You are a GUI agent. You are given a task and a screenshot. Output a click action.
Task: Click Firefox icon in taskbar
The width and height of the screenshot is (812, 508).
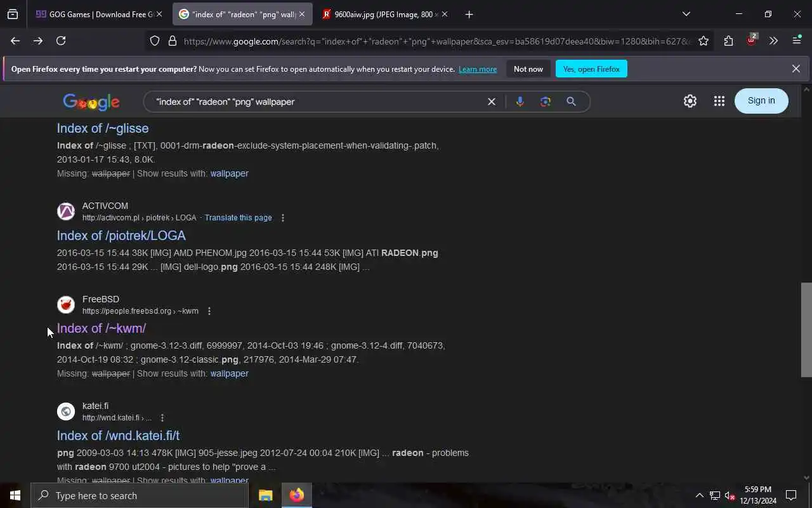click(x=296, y=495)
